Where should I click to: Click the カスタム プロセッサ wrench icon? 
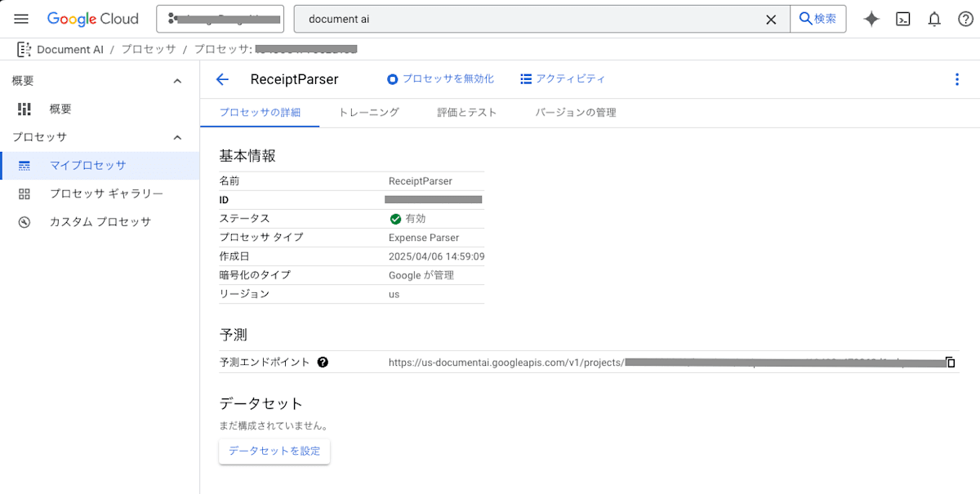pyautogui.click(x=24, y=222)
